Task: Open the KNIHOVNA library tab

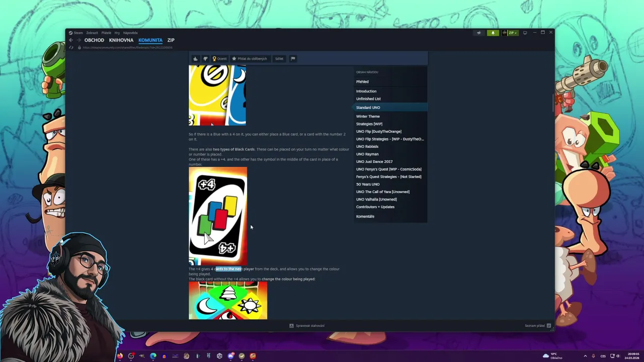Action: point(121,40)
